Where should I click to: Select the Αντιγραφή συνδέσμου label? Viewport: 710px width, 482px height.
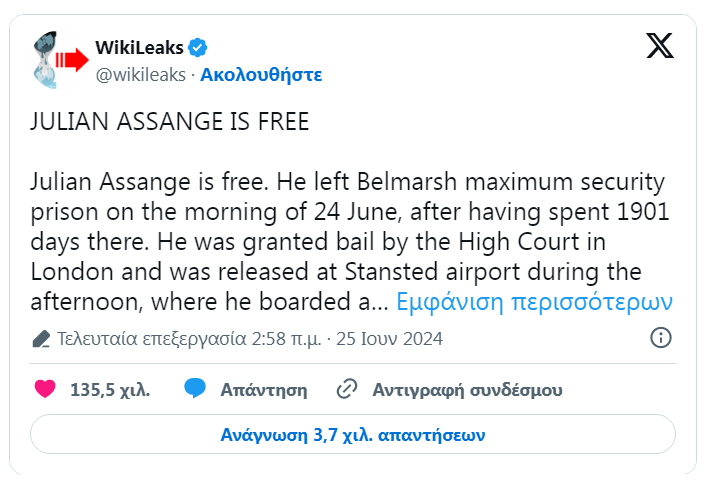(467, 389)
